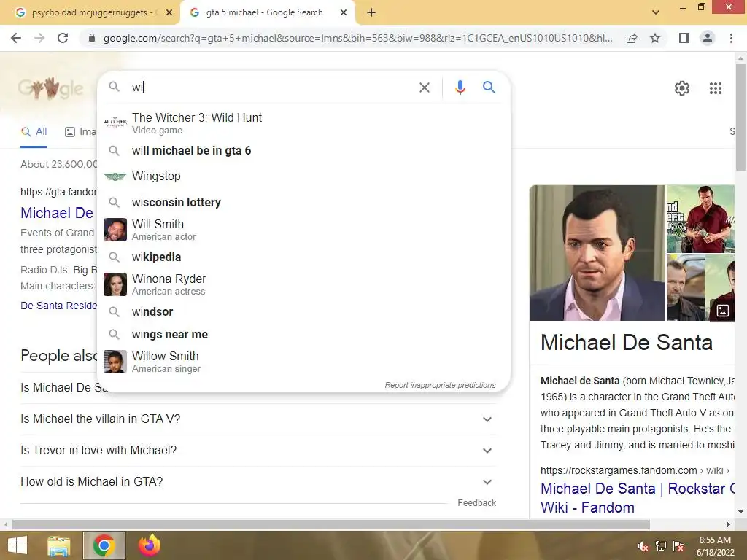Bookmark this page with the star icon

655,38
